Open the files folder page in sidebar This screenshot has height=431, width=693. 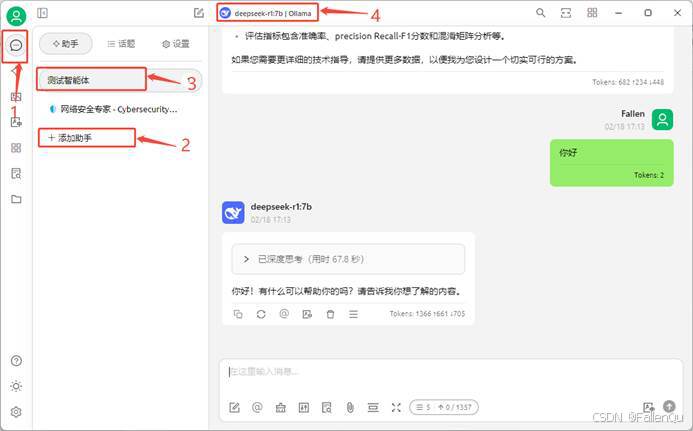[16, 199]
